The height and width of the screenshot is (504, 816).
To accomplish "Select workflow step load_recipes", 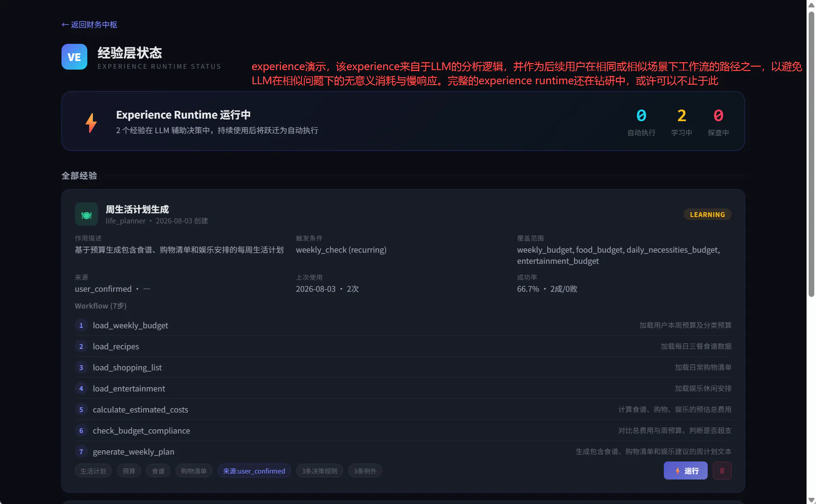I will tap(403, 346).
